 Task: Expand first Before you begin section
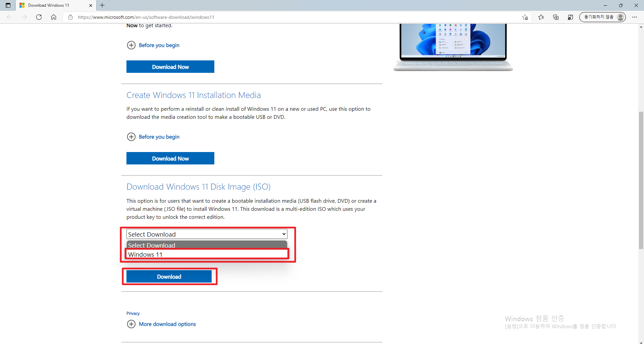(x=153, y=45)
